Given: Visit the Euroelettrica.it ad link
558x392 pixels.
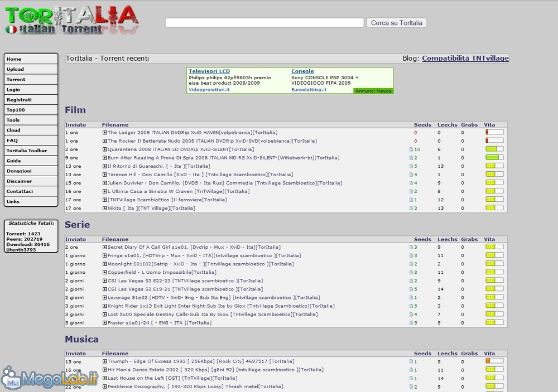Looking at the screenshot, I should [309, 90].
